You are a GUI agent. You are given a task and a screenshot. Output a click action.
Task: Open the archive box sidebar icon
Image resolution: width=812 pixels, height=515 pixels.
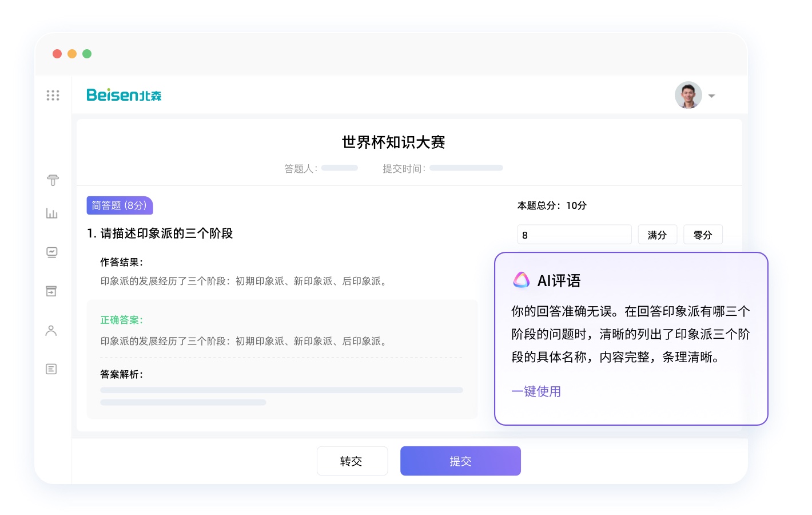[51, 291]
